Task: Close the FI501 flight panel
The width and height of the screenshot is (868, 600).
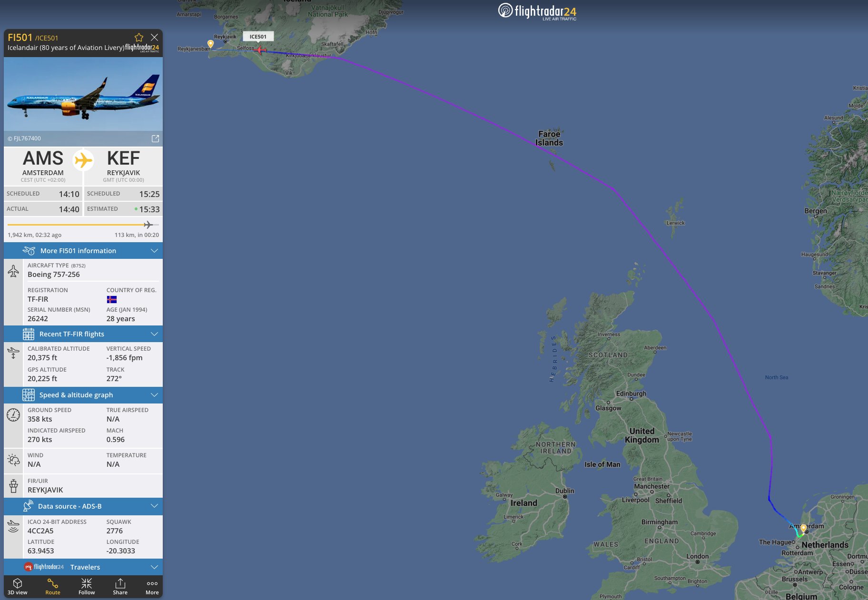Action: coord(154,37)
